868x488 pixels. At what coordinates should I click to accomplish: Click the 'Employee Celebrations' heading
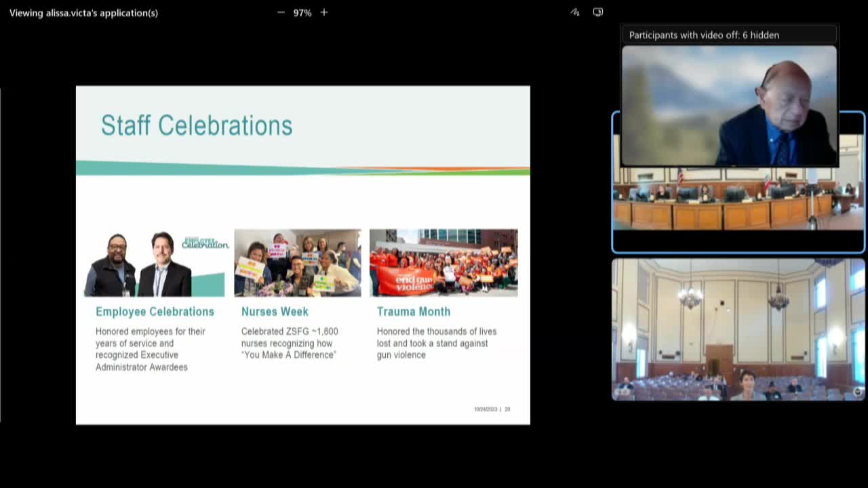(x=155, y=312)
